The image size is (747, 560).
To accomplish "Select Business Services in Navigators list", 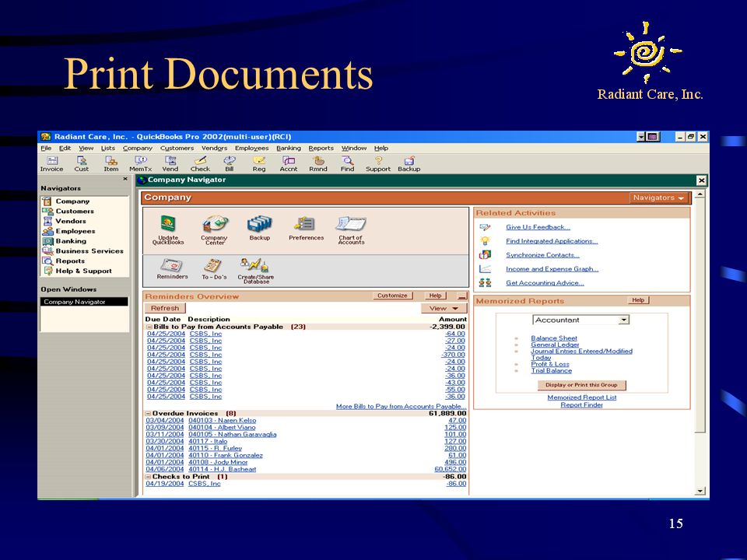I will click(x=89, y=251).
